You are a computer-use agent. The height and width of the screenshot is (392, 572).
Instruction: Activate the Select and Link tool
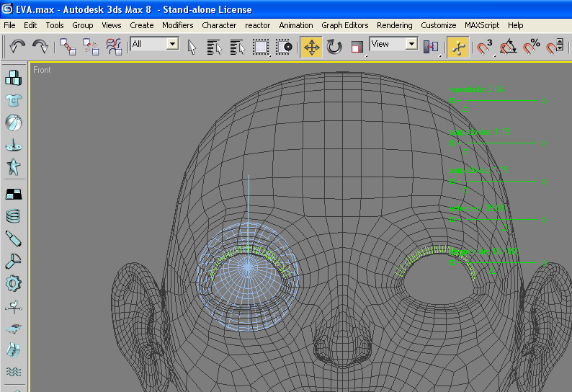(68, 47)
